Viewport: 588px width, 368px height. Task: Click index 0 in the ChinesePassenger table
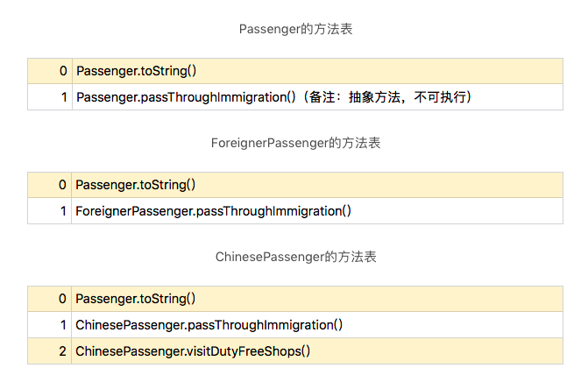pos(62,299)
